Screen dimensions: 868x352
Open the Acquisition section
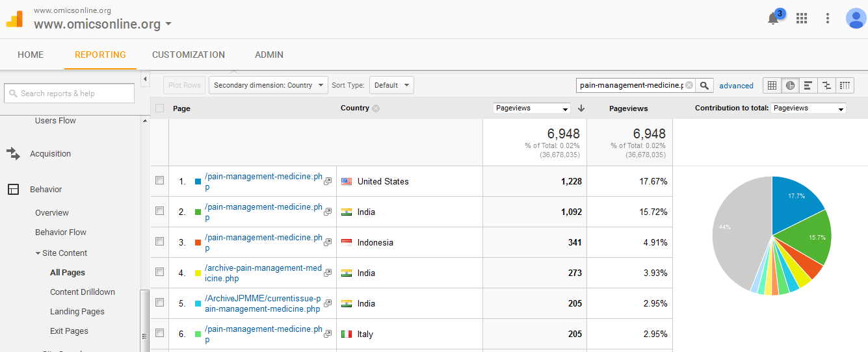(x=50, y=154)
